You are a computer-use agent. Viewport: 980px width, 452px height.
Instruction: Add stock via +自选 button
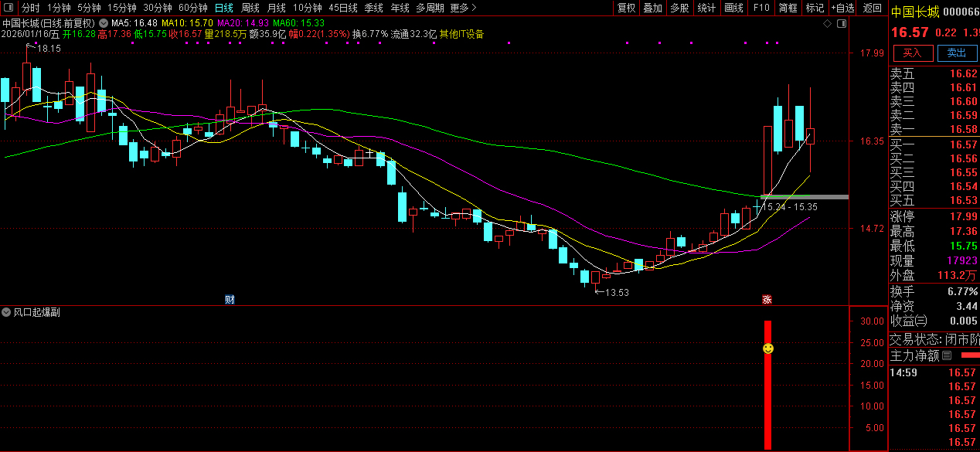tap(842, 8)
